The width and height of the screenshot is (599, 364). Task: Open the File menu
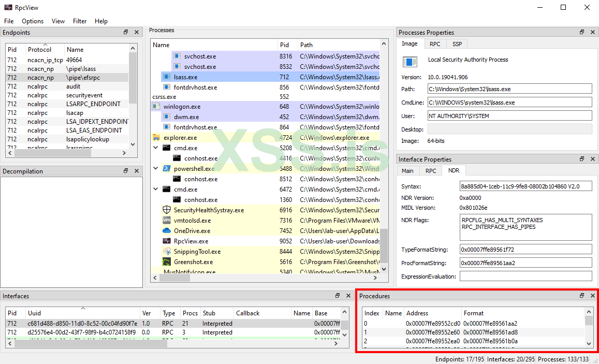9,21
